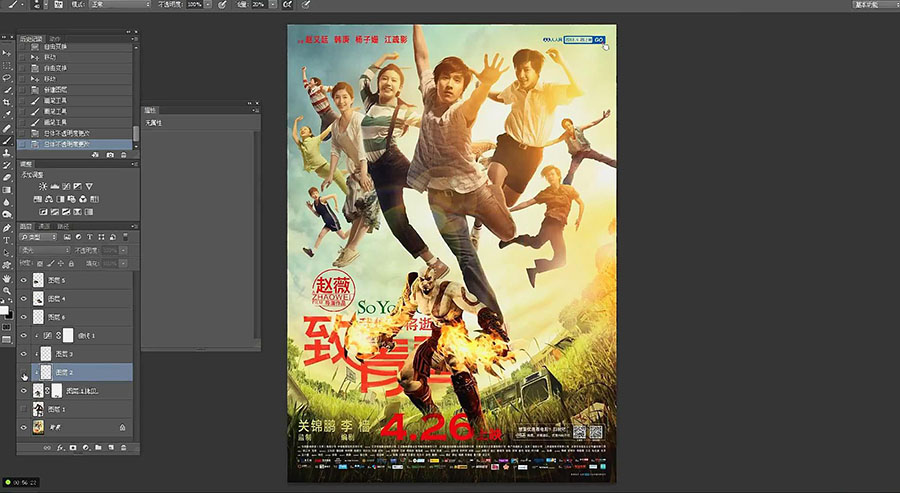This screenshot has width=900, height=493.
Task: Select the Gradient tool
Action: click(x=7, y=189)
